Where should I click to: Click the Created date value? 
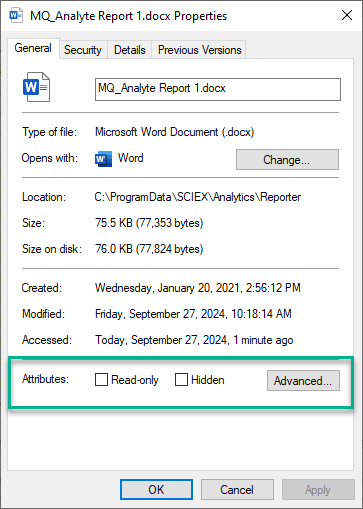(x=198, y=288)
